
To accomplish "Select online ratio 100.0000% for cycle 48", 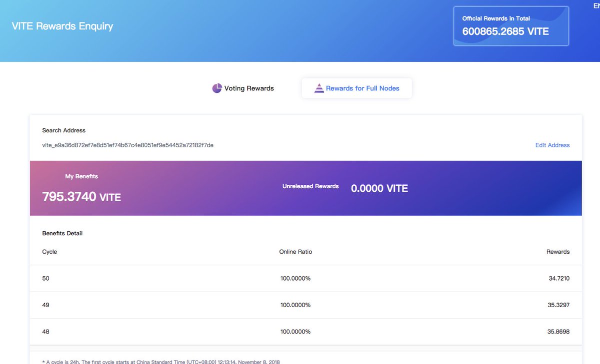I will [295, 332].
